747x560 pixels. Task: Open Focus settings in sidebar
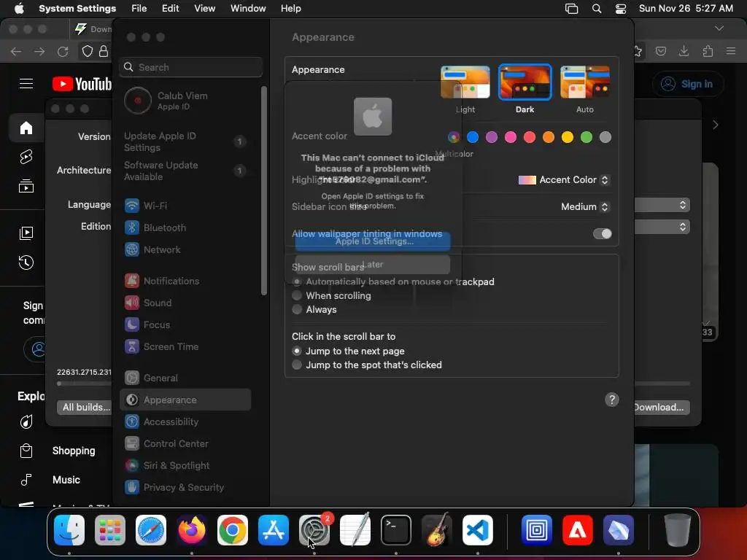[x=185, y=324]
